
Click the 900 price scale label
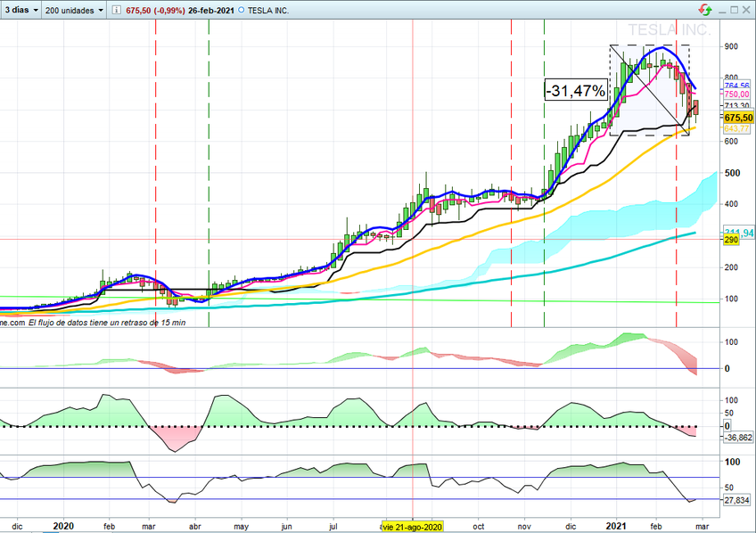tap(731, 46)
